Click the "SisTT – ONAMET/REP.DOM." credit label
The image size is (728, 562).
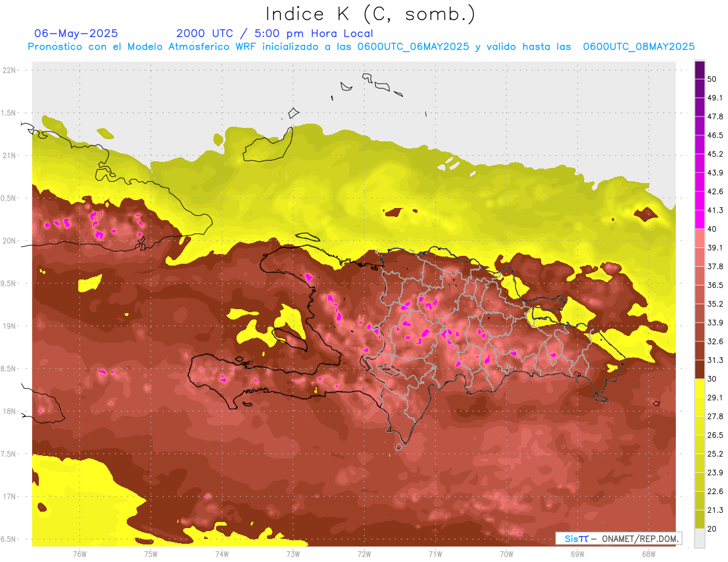click(x=619, y=538)
